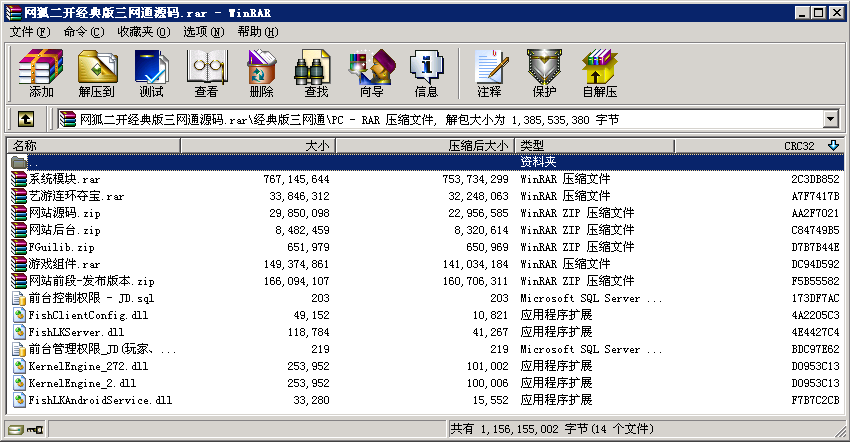Click the 自解压 (SFX) toolbar icon
Screen dimensions: 850x442
[599, 73]
